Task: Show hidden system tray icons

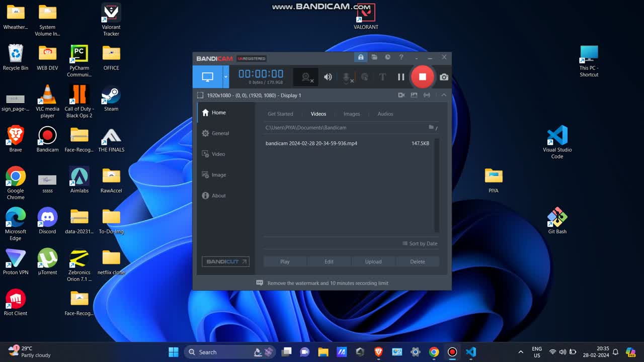Action: (521, 352)
